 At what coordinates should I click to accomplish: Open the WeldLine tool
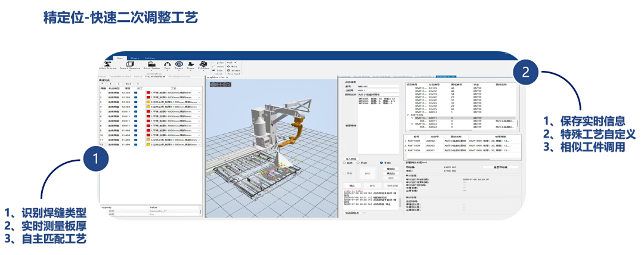click(204, 65)
